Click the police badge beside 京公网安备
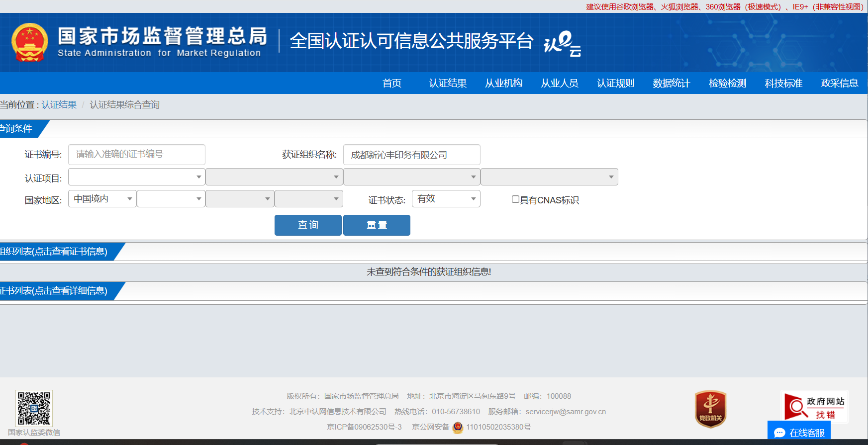The width and height of the screenshot is (868, 445). (458, 427)
